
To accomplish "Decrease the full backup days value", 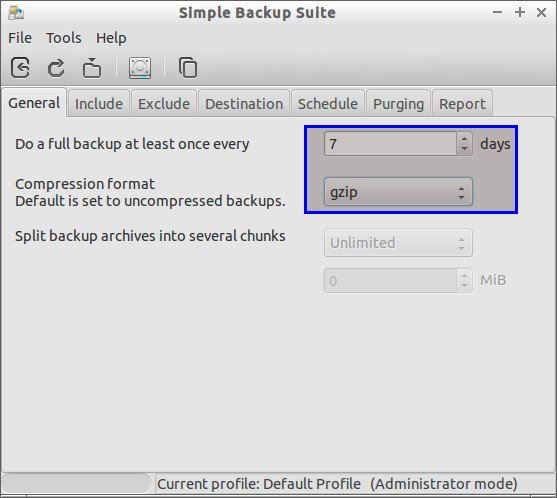I will 464,149.
